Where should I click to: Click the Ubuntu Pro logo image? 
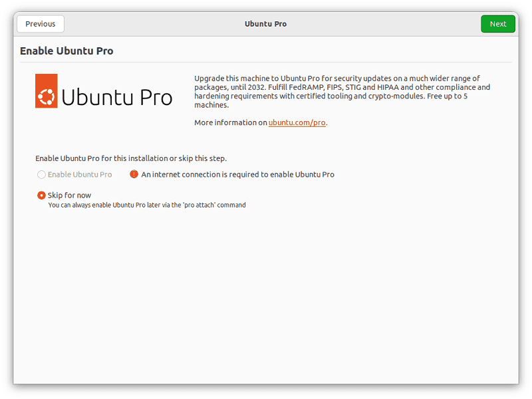point(104,91)
